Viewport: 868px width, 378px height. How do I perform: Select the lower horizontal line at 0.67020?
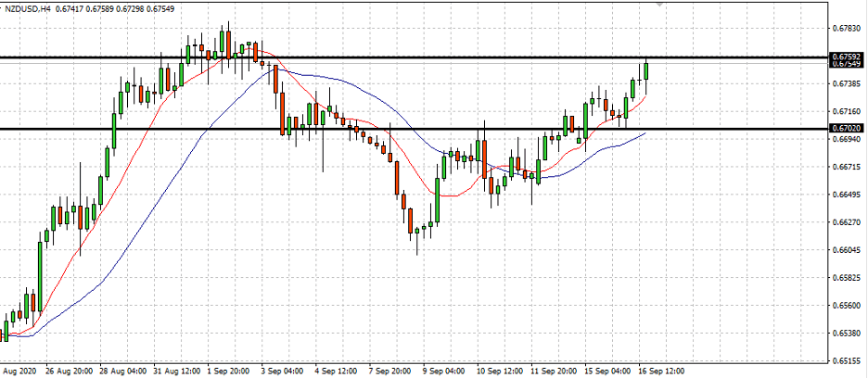415,129
